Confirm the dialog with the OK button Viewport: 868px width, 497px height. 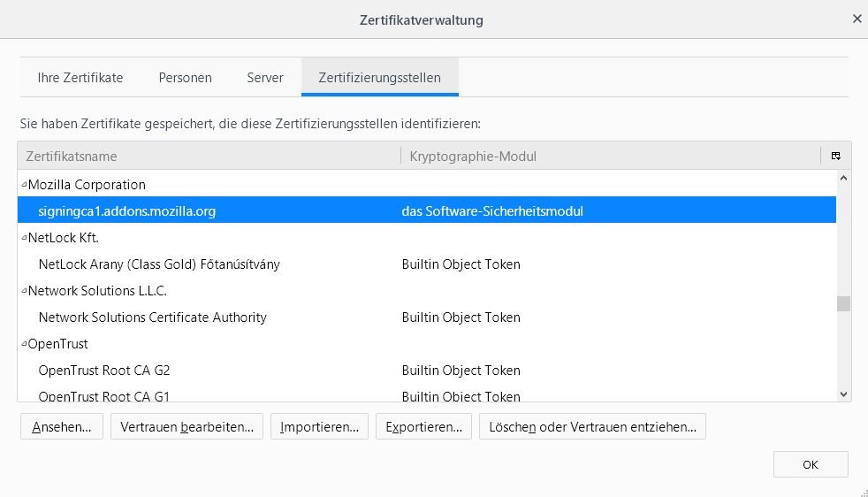[811, 464]
